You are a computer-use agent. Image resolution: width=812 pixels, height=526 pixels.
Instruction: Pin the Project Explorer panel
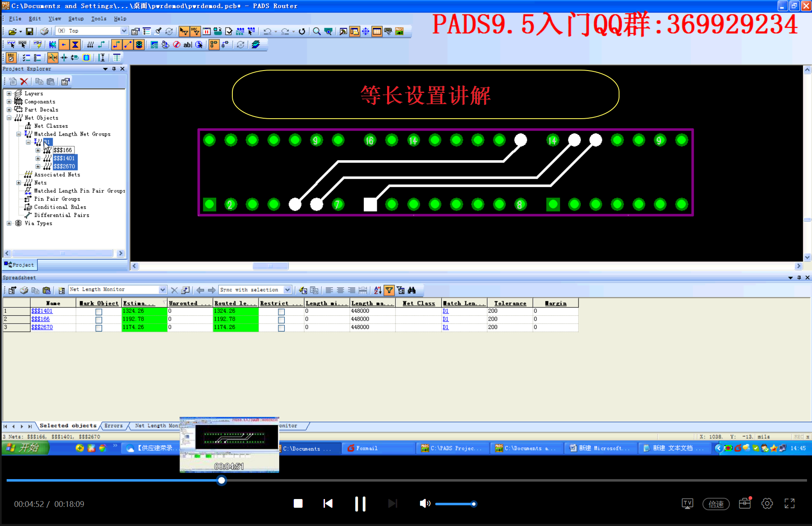114,69
